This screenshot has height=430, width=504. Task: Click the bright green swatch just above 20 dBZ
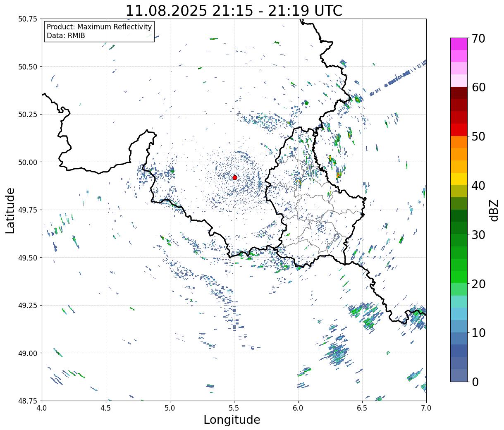click(x=459, y=277)
